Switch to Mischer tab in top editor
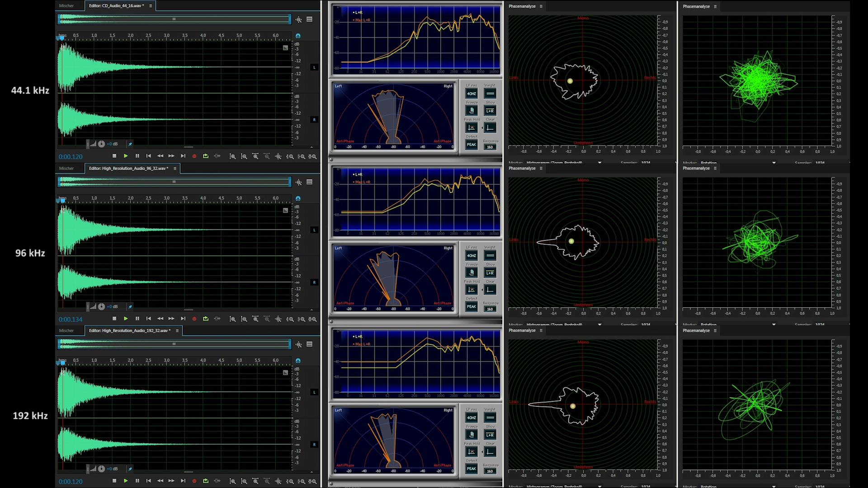Viewport: 868px width, 488px height. point(66,6)
